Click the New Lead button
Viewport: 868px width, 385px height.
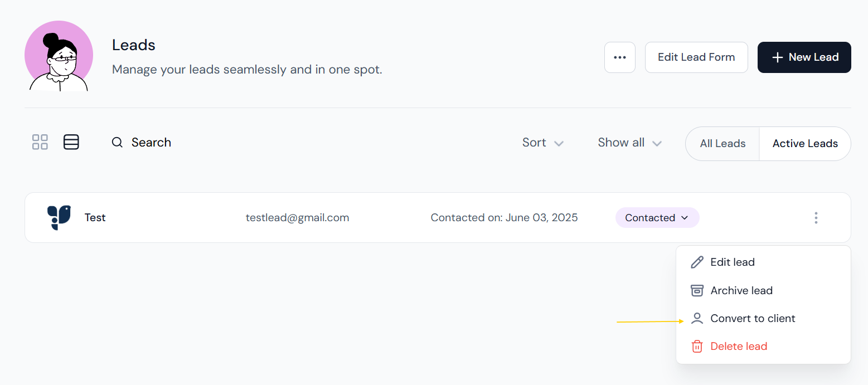804,57
